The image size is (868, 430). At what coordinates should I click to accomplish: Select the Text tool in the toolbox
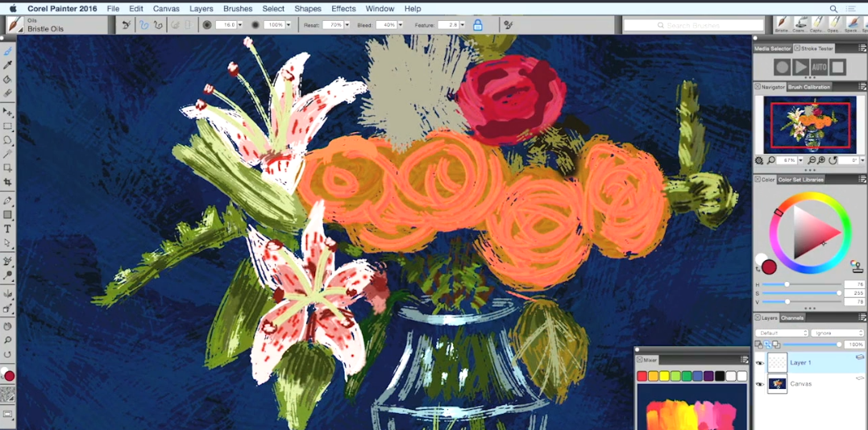point(7,229)
